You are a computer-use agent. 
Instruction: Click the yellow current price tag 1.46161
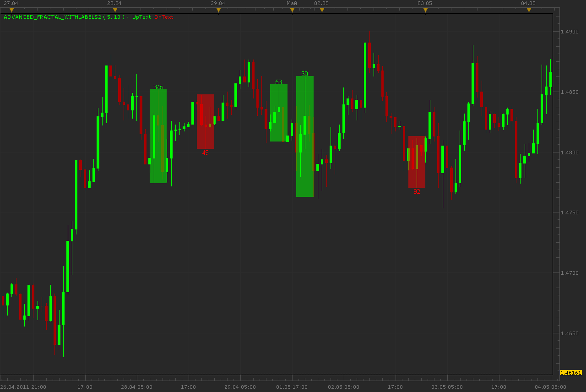[x=571, y=373]
